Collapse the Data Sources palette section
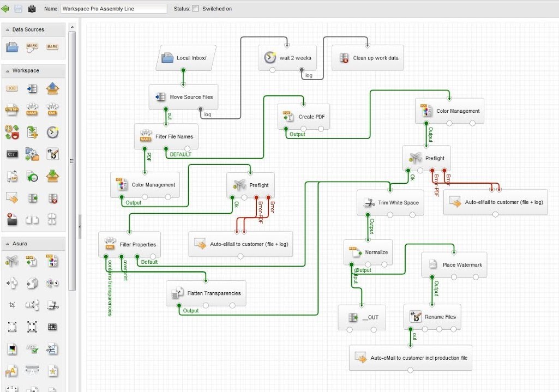Image resolution: width=559 pixels, height=392 pixels. point(8,29)
